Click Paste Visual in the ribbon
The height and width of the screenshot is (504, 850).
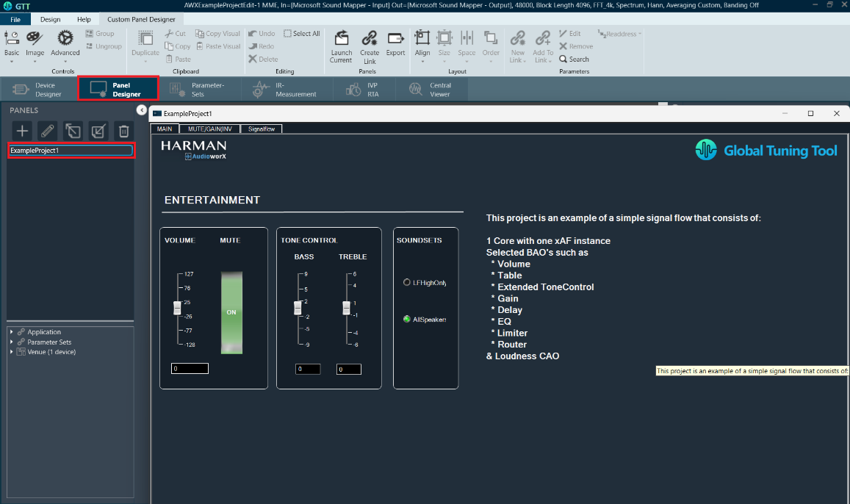[218, 46]
